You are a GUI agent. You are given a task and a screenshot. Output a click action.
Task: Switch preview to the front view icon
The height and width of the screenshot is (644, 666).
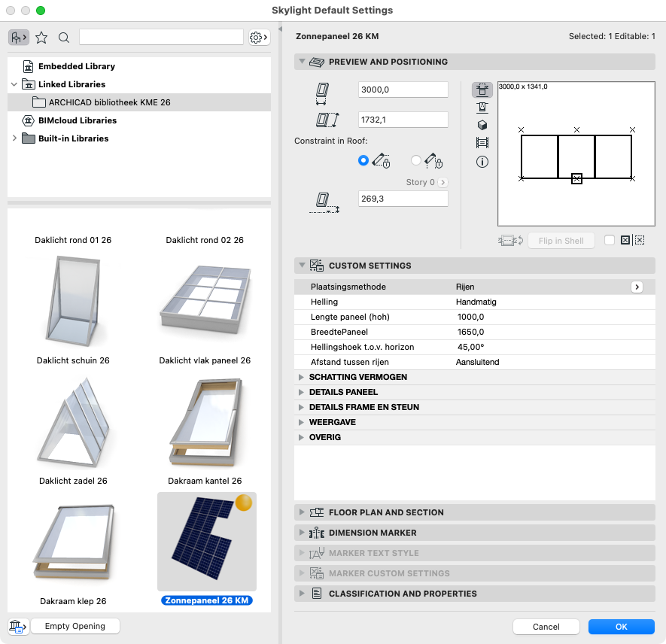click(x=482, y=90)
